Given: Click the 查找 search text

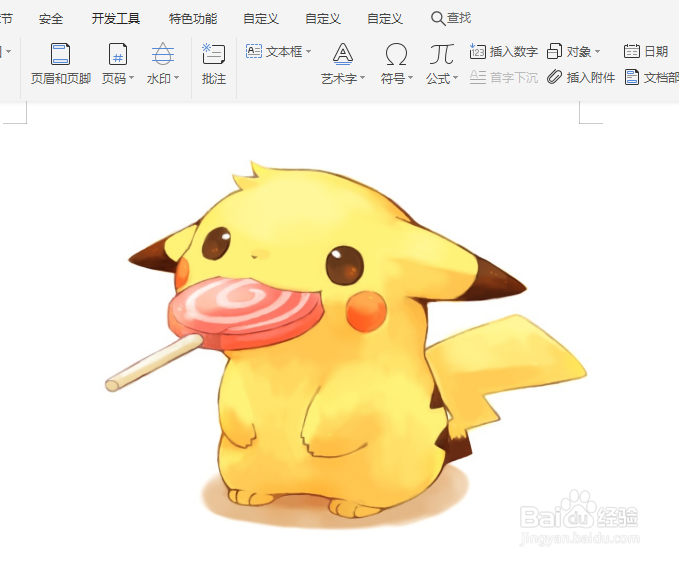Looking at the screenshot, I should (x=459, y=18).
